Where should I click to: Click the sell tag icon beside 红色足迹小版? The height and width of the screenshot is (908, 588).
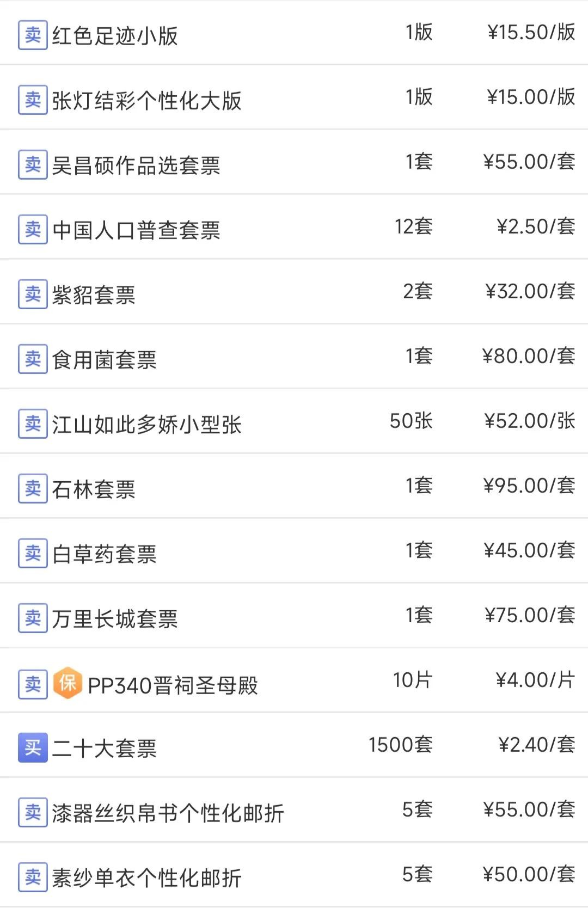(x=33, y=35)
